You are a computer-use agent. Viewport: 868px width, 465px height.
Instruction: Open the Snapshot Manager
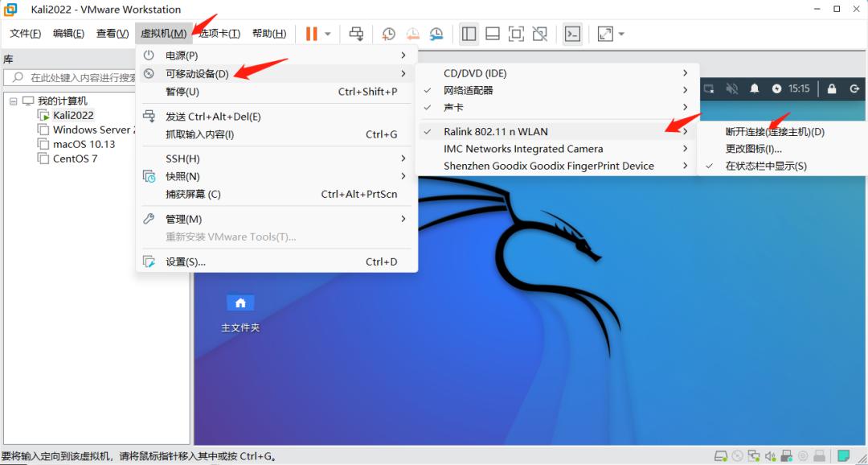tap(436, 34)
